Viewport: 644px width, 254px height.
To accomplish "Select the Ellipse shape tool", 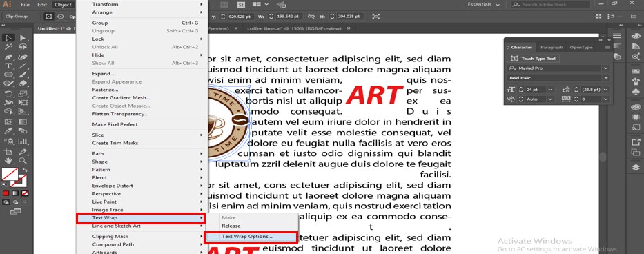I will 8,75.
